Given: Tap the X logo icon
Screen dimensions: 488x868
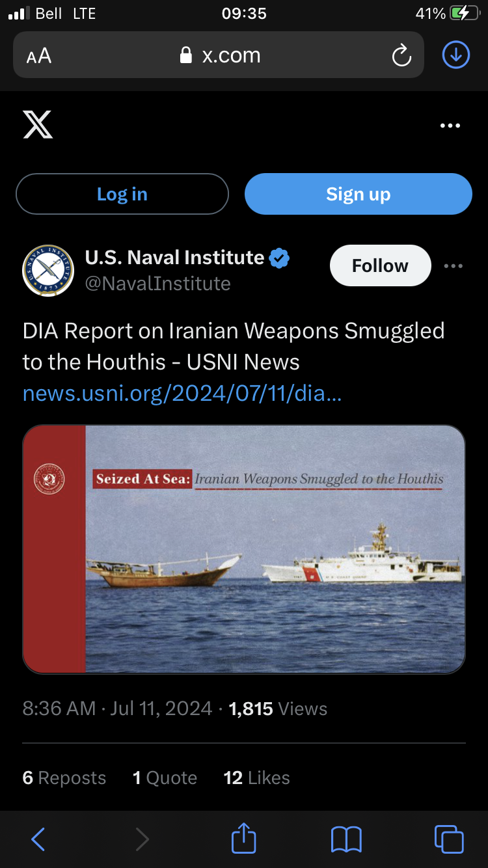Looking at the screenshot, I should pos(38,124).
